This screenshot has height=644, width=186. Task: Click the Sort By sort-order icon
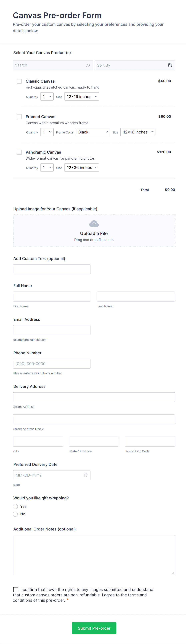[170, 65]
